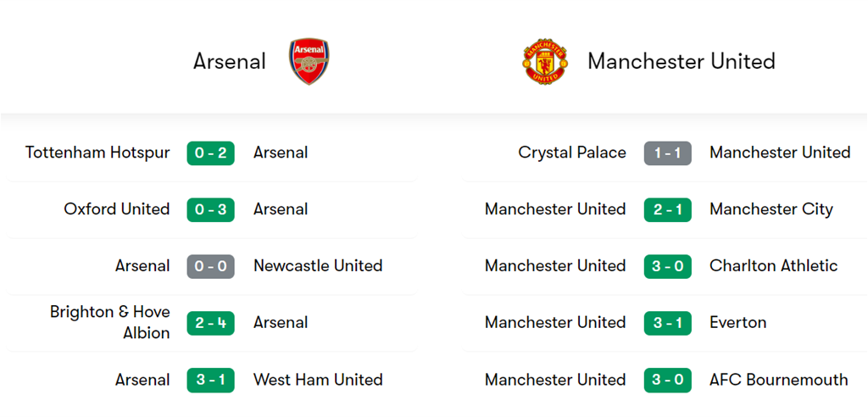Click the Manchester United club crest
Viewport: 868px width, 417px height.
pos(545,61)
